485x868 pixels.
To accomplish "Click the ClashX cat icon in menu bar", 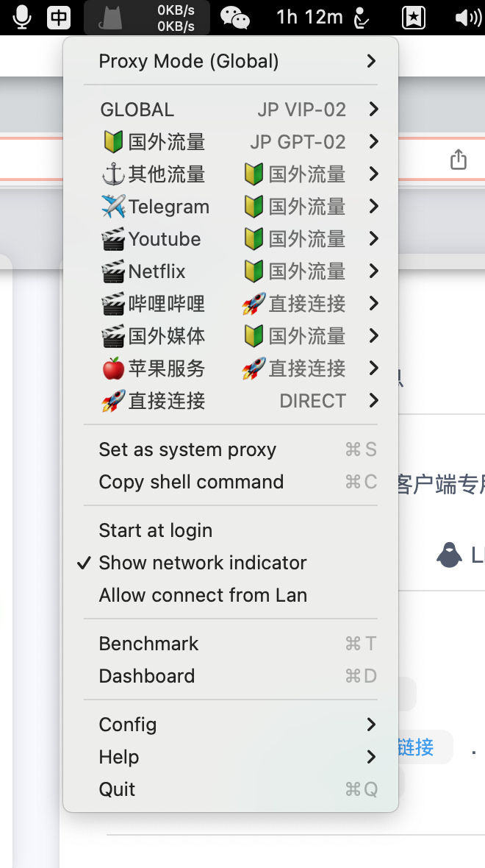I will pos(110,17).
